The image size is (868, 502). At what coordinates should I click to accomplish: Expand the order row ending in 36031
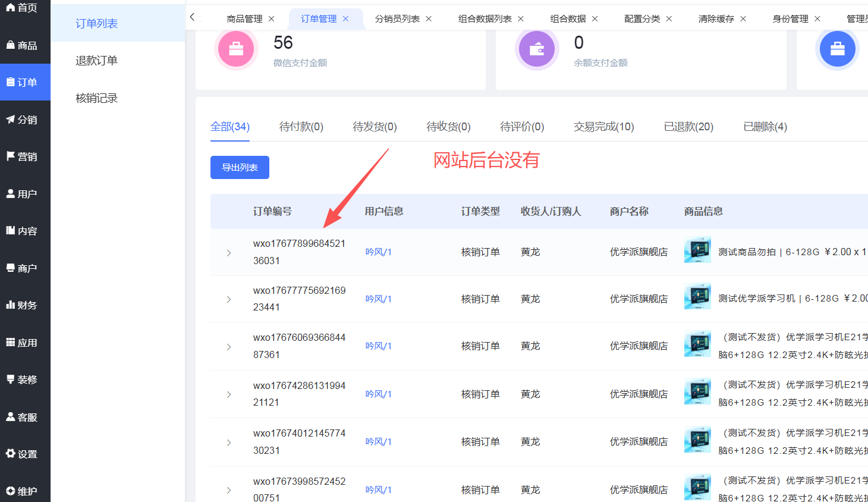click(x=229, y=253)
